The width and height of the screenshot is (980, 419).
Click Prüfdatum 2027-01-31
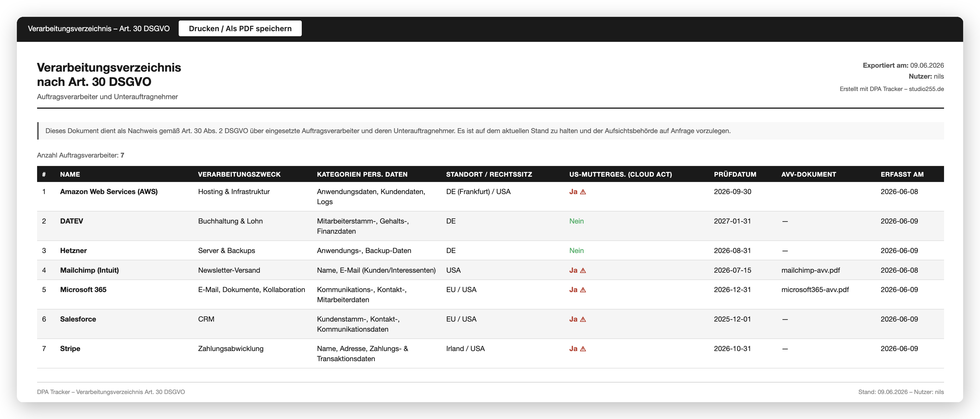tap(732, 221)
